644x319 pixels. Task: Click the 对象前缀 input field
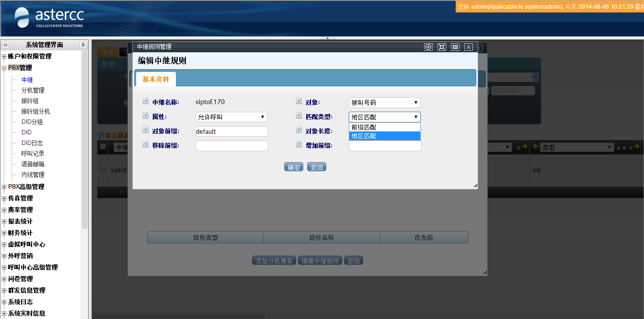[231, 131]
